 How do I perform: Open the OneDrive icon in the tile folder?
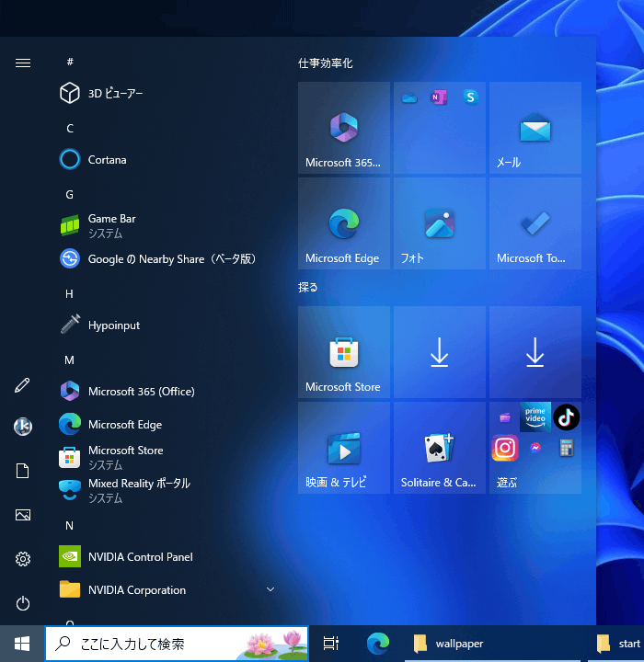pos(409,98)
